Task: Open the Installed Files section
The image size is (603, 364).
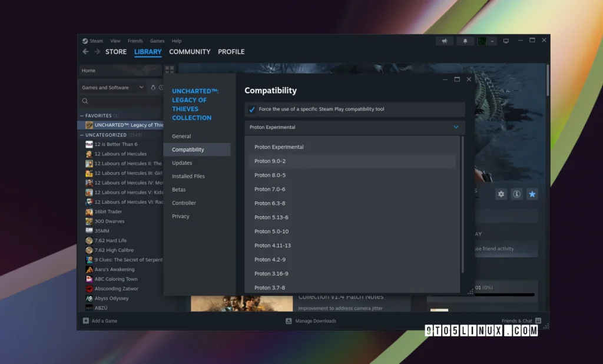Action: (197, 176)
